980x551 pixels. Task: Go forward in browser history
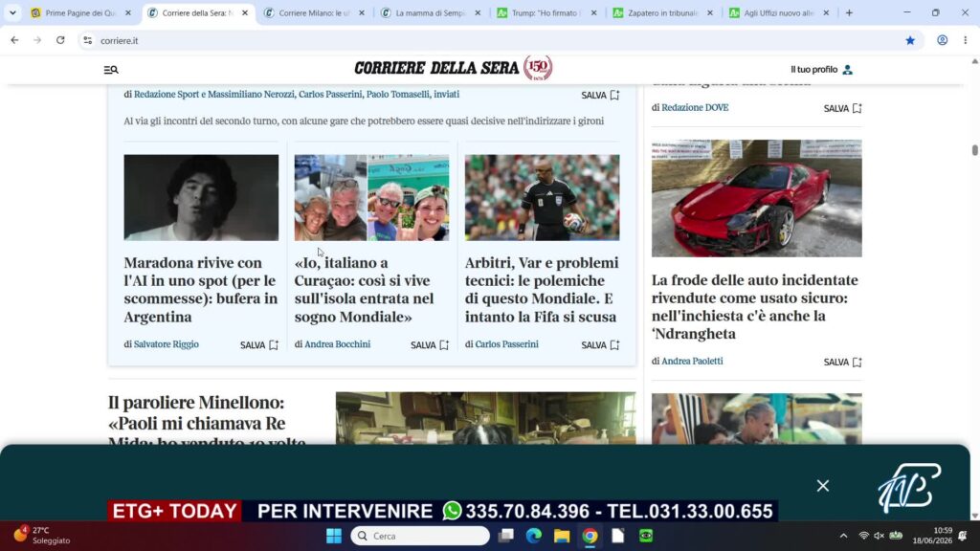click(37, 40)
